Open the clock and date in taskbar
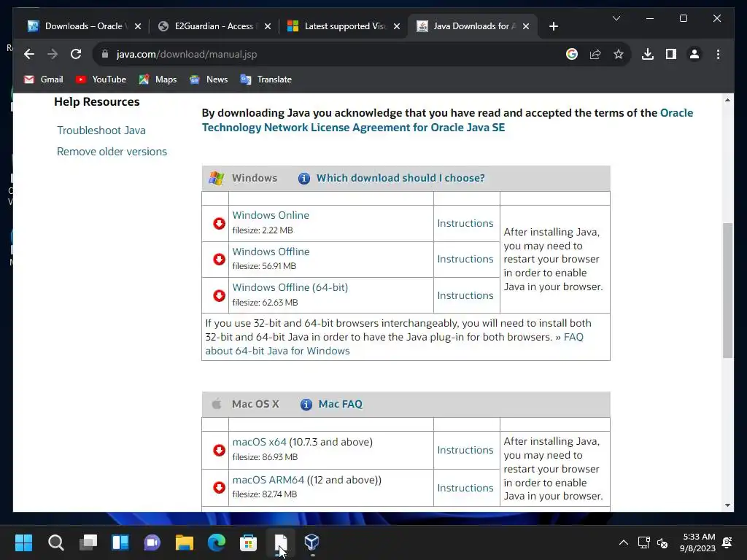This screenshot has height=560, width=747. coord(697,542)
